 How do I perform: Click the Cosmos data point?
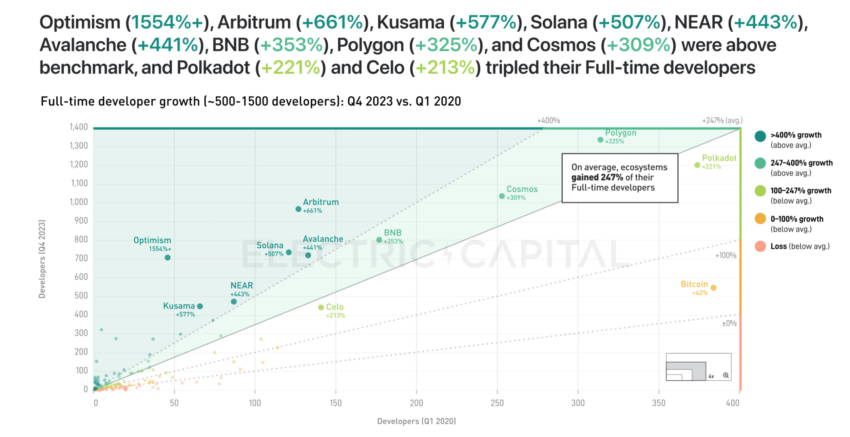click(501, 196)
